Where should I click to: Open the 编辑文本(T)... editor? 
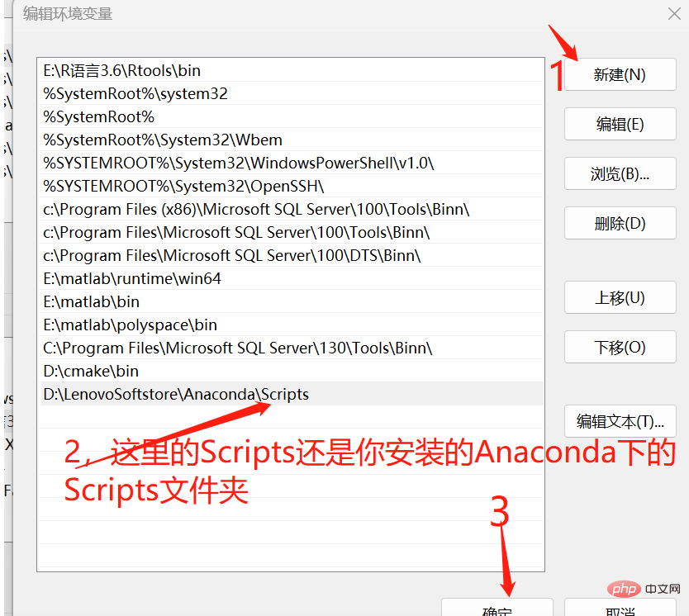point(620,421)
